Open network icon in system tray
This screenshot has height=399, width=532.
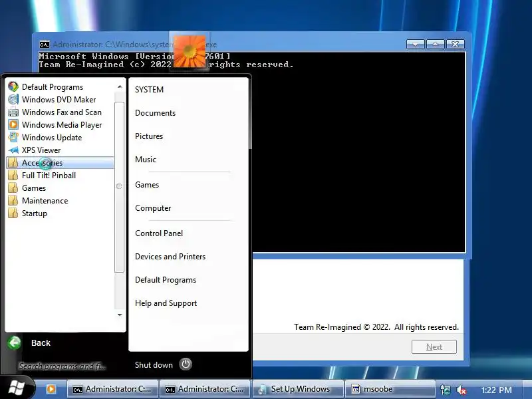pyautogui.click(x=446, y=390)
